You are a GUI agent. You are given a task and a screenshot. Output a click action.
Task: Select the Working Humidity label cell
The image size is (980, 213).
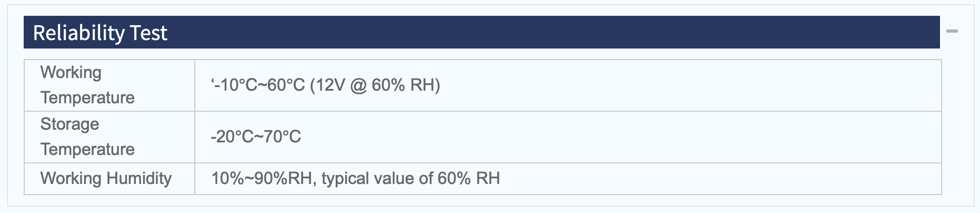pyautogui.click(x=109, y=178)
